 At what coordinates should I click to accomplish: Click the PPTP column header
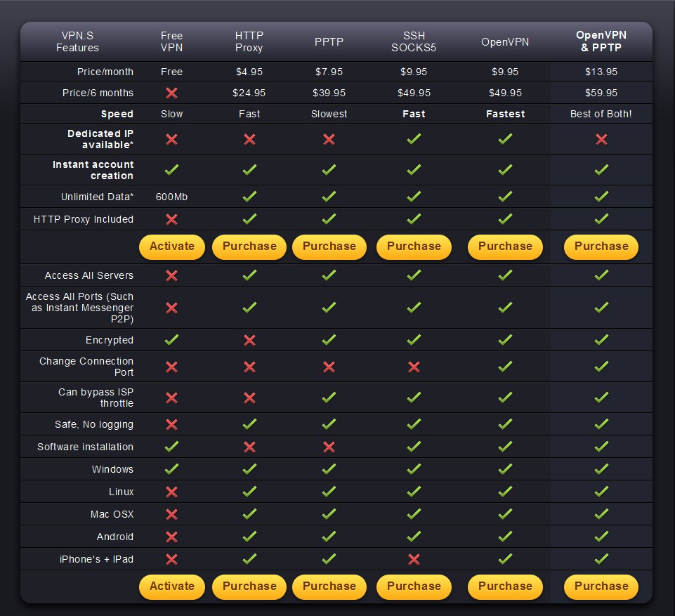(x=329, y=41)
